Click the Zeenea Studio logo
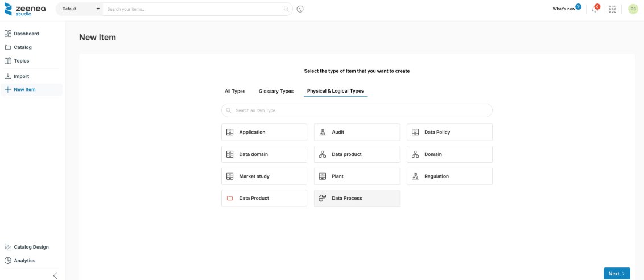Screen dimensions: 644x280 point(25,9)
